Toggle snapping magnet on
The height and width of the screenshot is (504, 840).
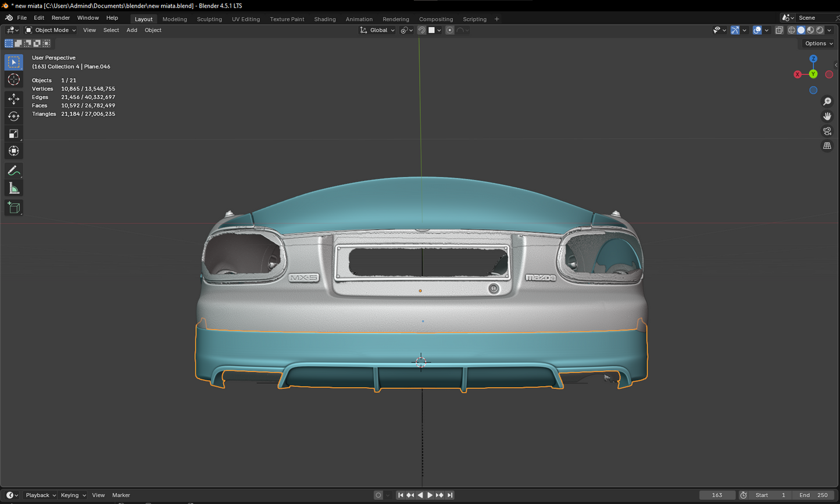point(421,30)
